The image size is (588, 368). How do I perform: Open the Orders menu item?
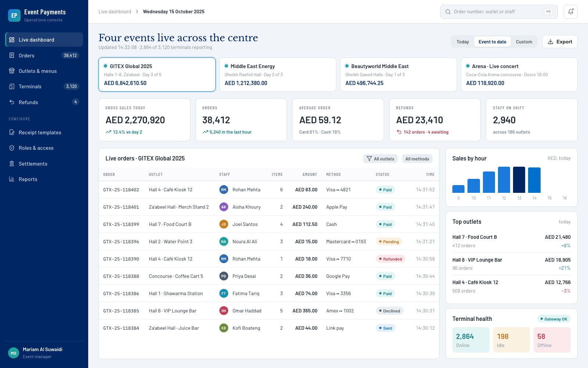(44, 56)
